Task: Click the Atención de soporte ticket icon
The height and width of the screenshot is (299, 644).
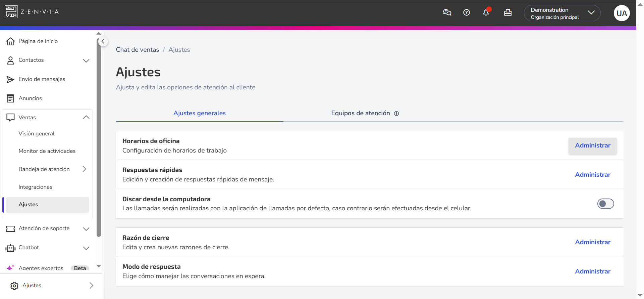Action: pos(11,228)
